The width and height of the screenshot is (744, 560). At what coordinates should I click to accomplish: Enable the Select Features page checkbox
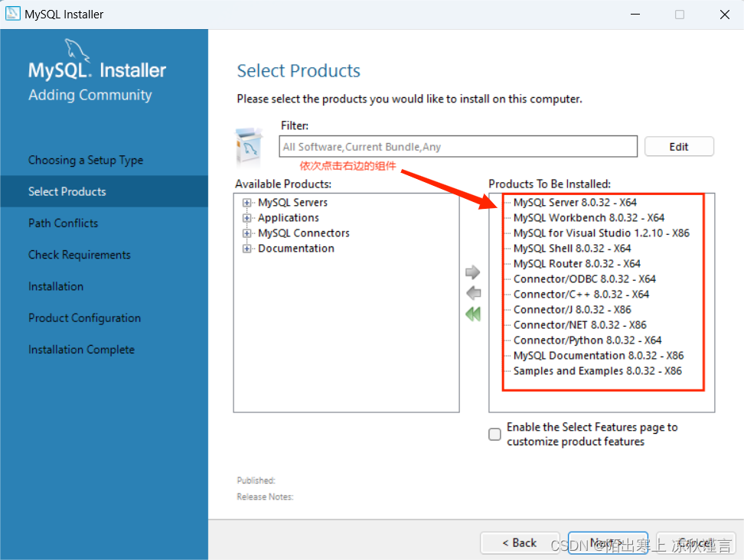[x=494, y=435]
